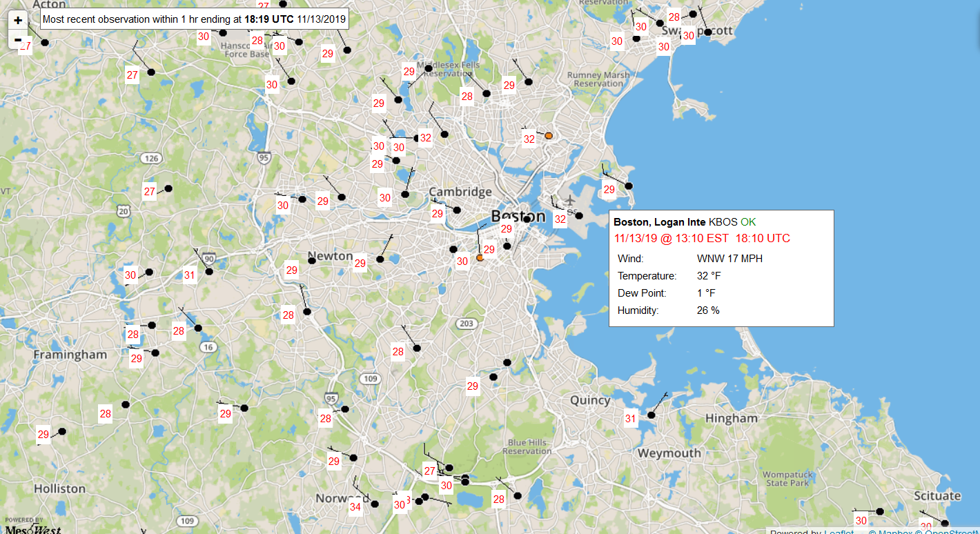
Task: Select the station labeled 27 below Route 126
Action: click(x=168, y=188)
